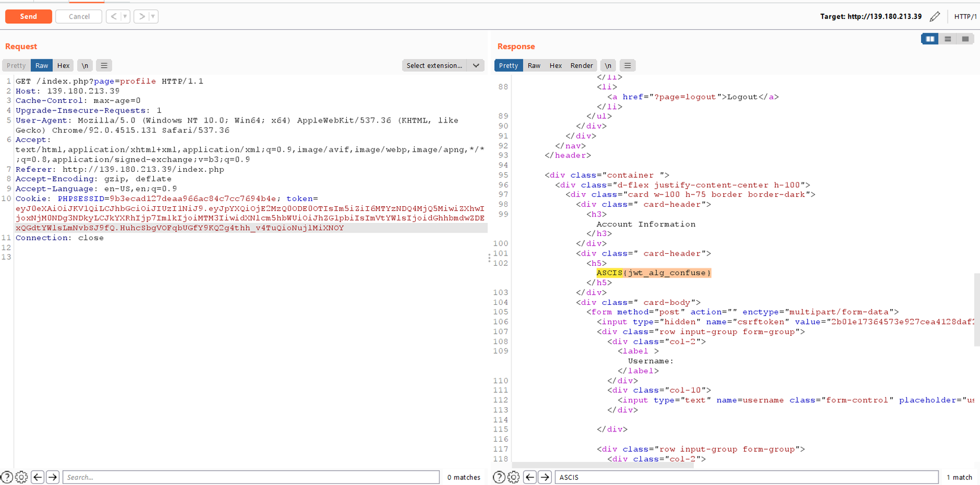Click the </header> closing tag line
This screenshot has height=485, width=980.
[x=568, y=156]
